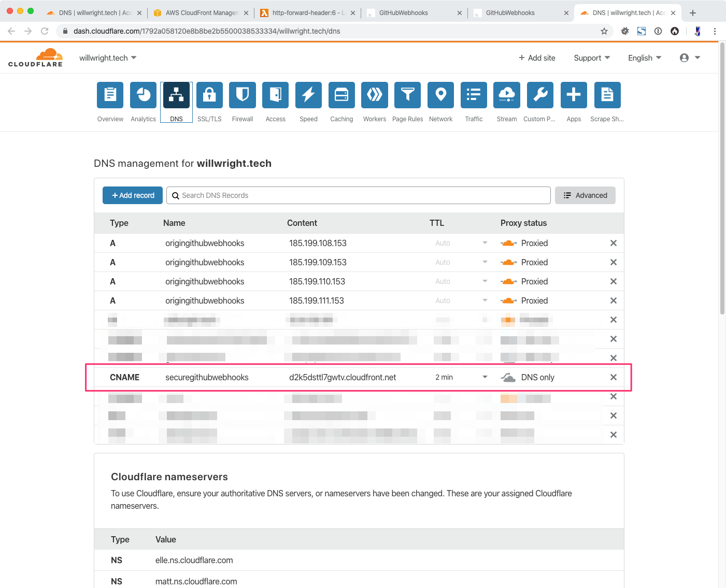
Task: Open the Custom Pages wrench icon
Action: click(x=540, y=95)
